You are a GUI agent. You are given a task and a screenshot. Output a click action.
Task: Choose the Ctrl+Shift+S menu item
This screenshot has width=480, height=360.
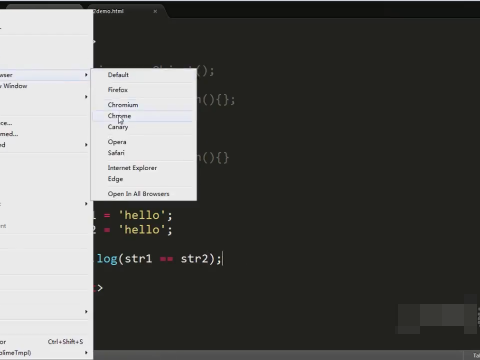pyautogui.click(x=45, y=342)
